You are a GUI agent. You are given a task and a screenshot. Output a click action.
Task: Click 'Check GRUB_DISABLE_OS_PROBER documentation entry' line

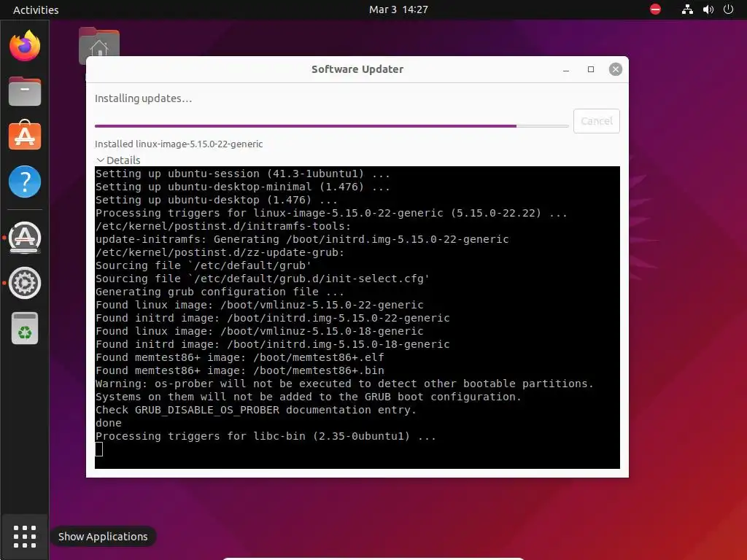pyautogui.click(x=256, y=410)
